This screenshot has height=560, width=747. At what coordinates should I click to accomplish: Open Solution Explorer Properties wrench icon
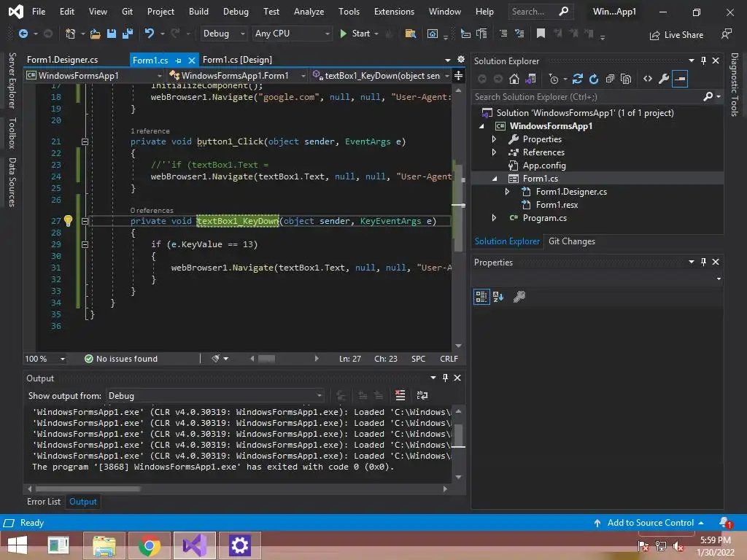pyautogui.click(x=663, y=79)
